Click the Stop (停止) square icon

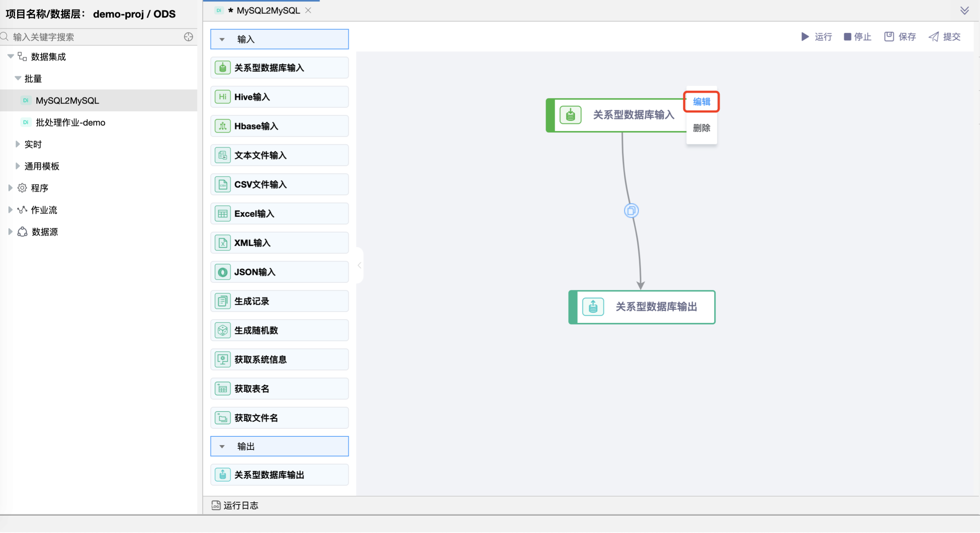[847, 36]
